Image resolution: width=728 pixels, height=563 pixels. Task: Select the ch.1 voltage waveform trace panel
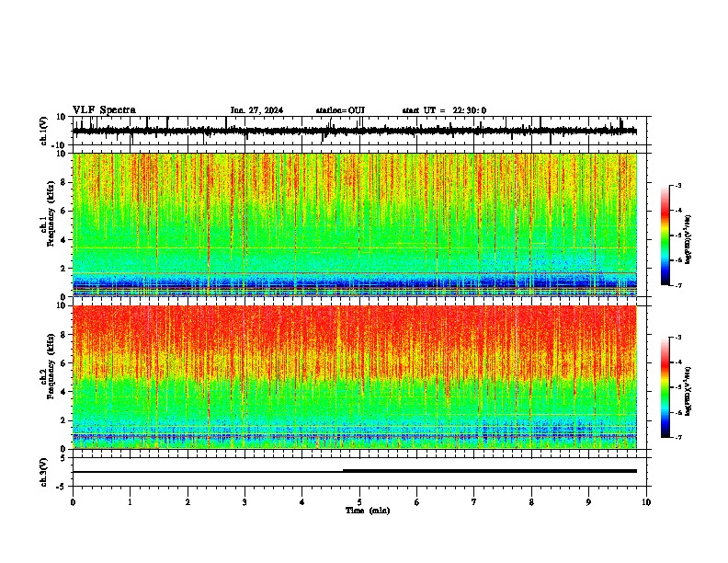(361, 131)
